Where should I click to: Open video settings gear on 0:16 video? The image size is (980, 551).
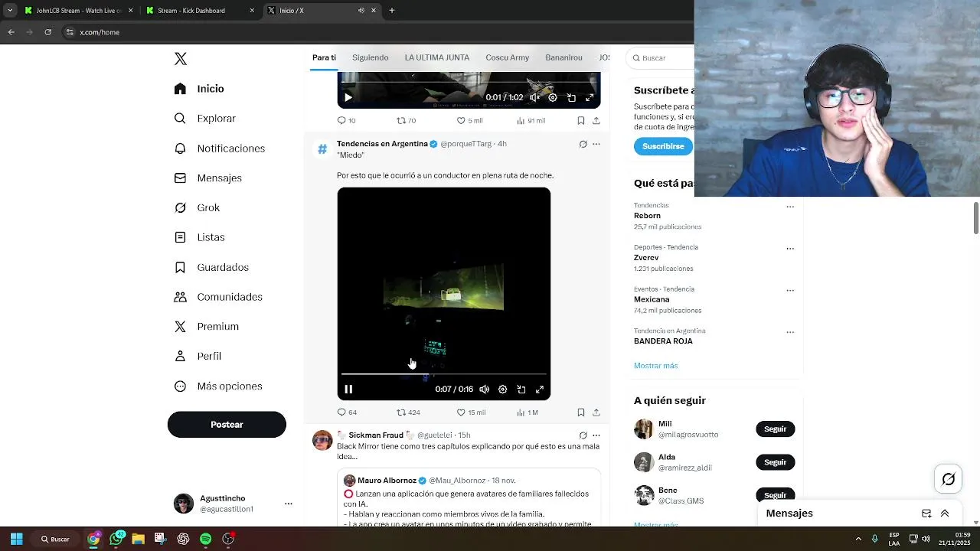[502, 390]
